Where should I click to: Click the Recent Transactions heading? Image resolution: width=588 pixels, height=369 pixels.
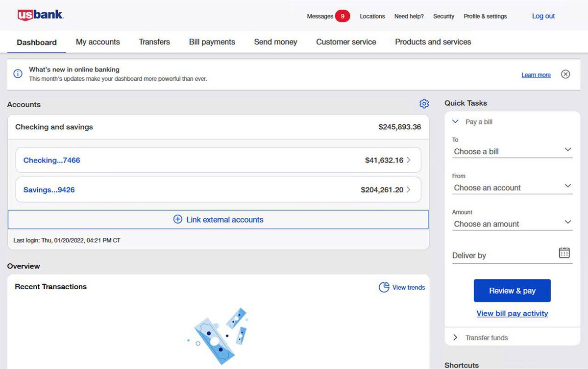[50, 287]
